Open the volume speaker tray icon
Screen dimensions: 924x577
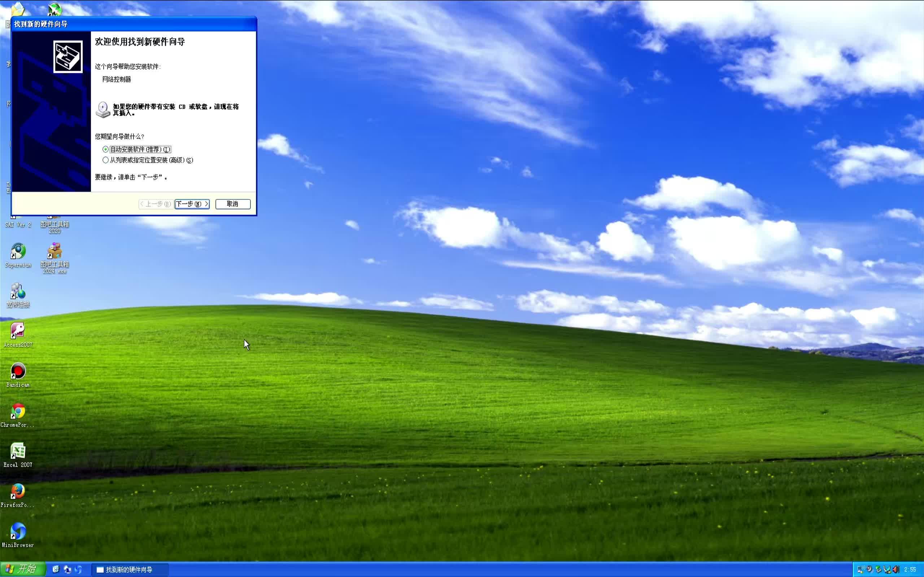tap(896, 569)
